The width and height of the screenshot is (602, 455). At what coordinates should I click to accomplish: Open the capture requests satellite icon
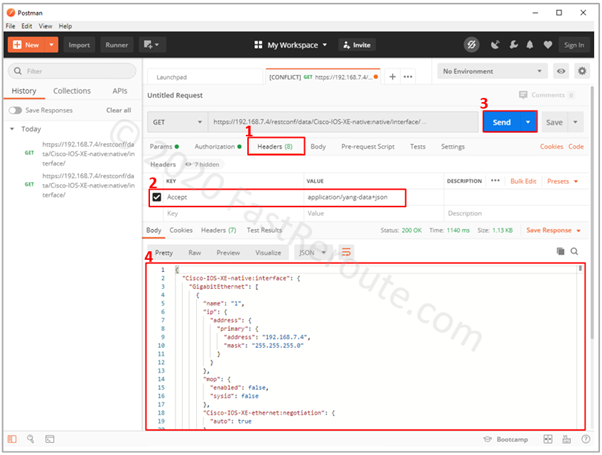[x=495, y=45]
